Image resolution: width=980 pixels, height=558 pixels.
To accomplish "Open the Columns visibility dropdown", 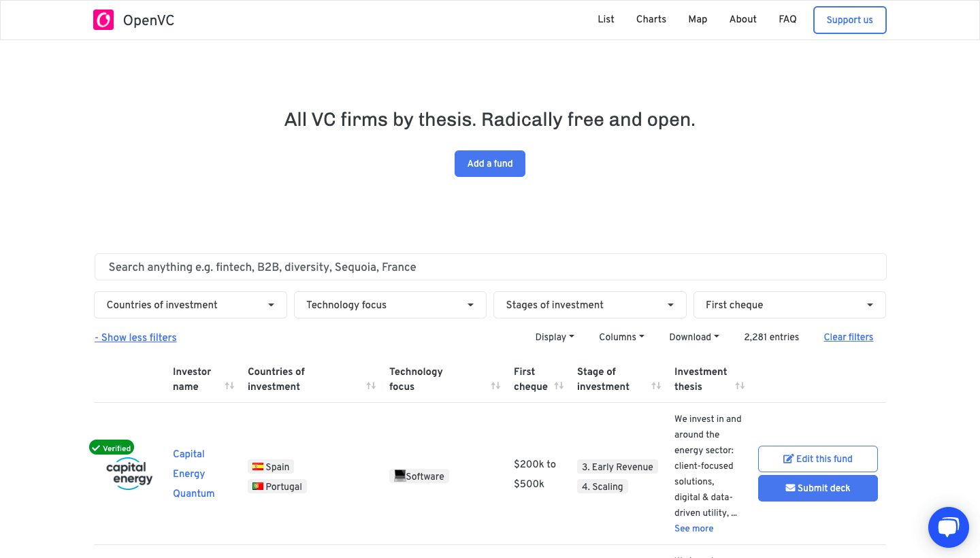I will click(x=621, y=337).
